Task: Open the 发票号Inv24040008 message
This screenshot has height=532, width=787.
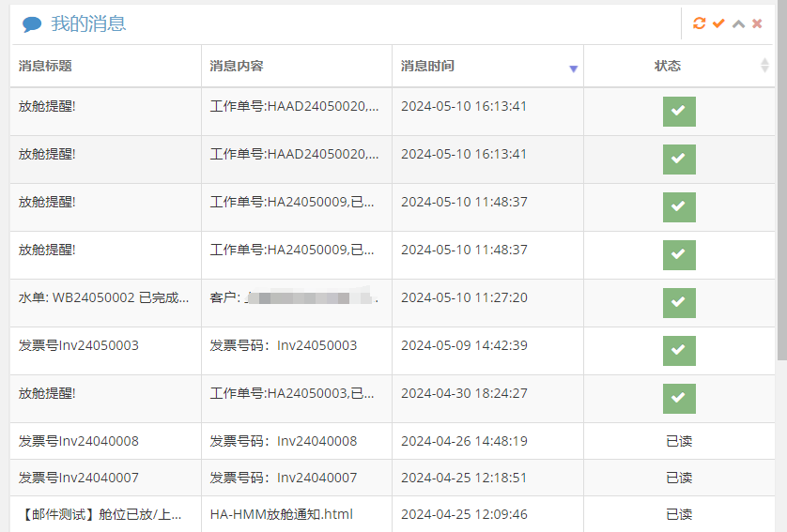Action: click(x=79, y=441)
